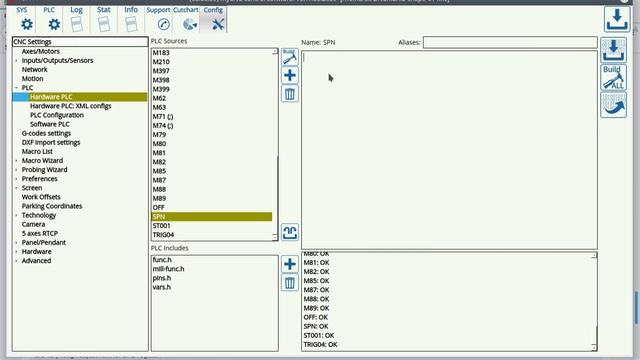The height and width of the screenshot is (360, 640).
Task: Select Motion in settings tree
Action: (x=32, y=79)
